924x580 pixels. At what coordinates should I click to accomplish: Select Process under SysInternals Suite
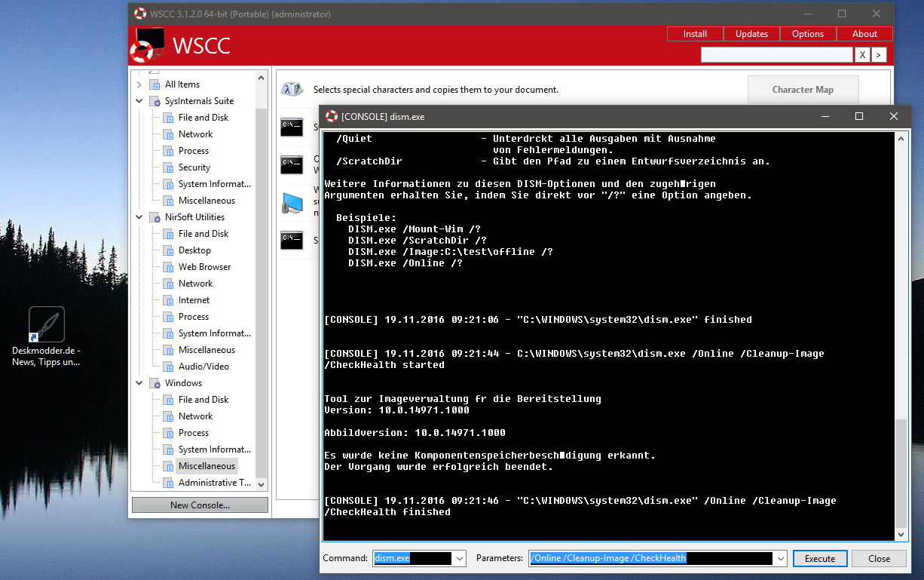[194, 151]
